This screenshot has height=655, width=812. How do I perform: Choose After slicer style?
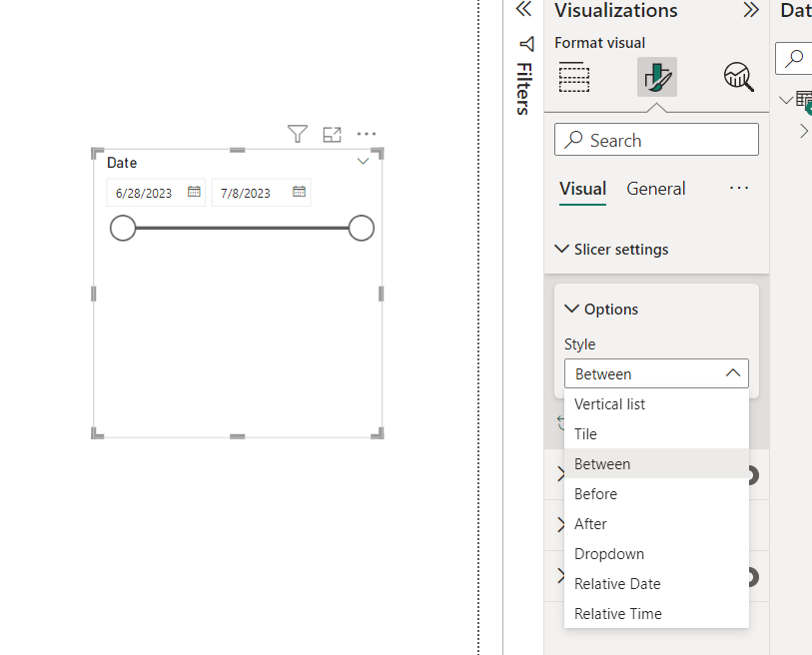tap(656, 523)
